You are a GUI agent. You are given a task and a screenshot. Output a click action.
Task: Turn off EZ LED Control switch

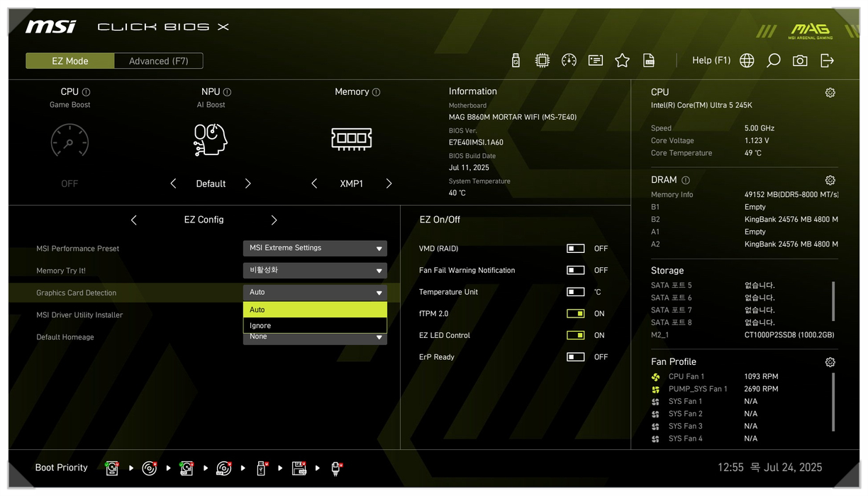pos(575,335)
